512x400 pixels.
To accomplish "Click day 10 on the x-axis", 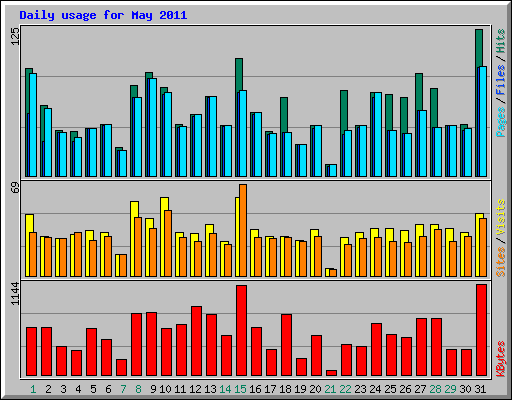I will pos(165,389).
